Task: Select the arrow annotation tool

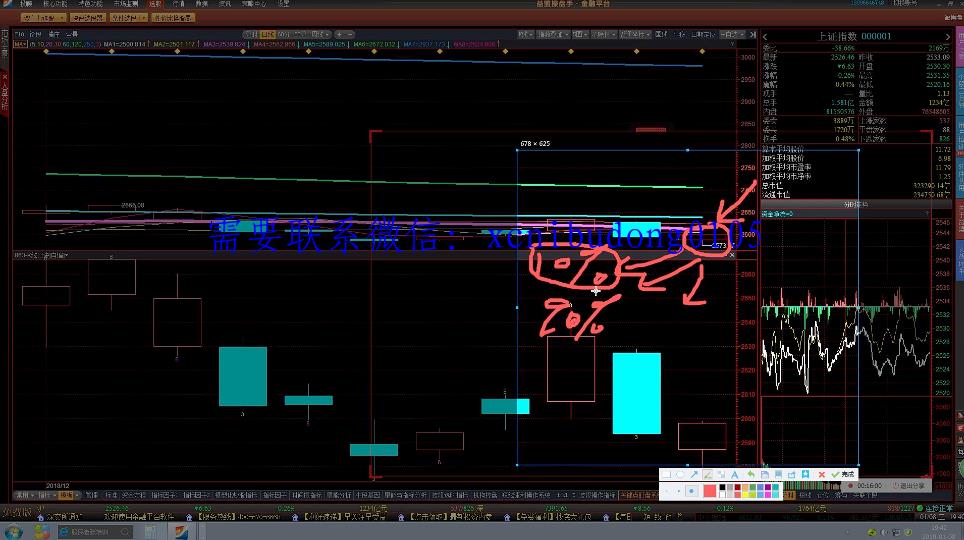Action: [694, 474]
